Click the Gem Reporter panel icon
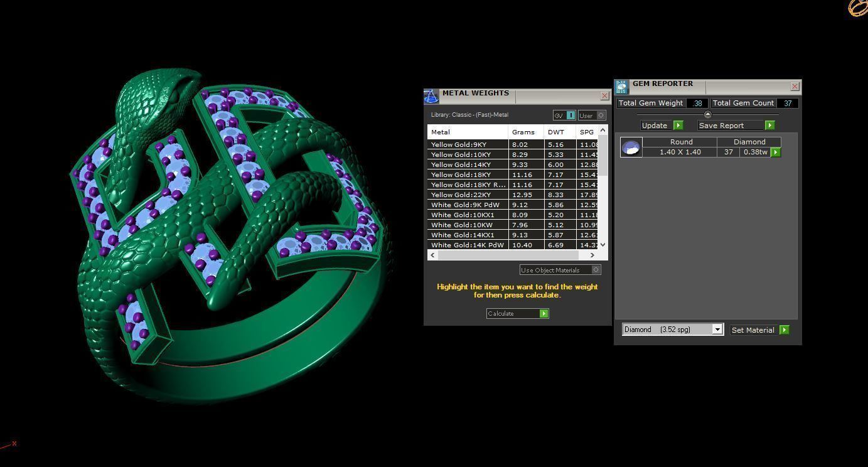 (621, 87)
